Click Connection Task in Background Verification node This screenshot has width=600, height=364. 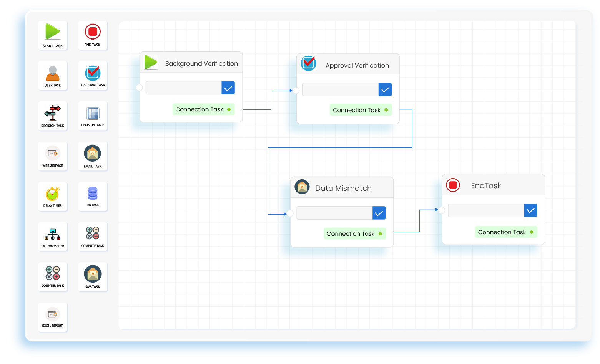(203, 109)
